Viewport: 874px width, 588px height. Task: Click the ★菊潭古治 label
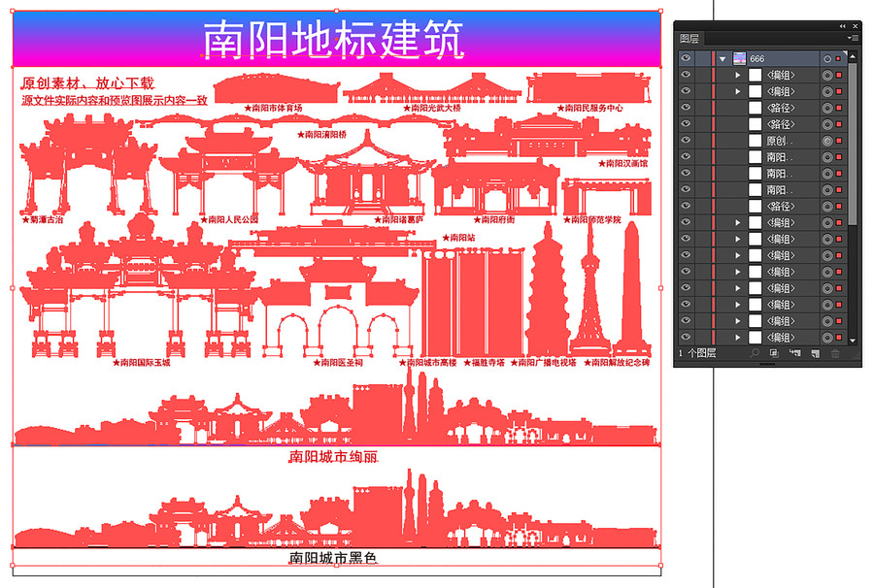click(x=43, y=219)
